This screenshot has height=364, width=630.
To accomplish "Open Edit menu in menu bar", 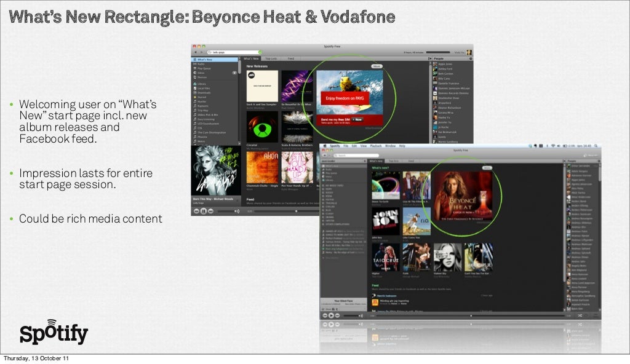I will [354, 146].
